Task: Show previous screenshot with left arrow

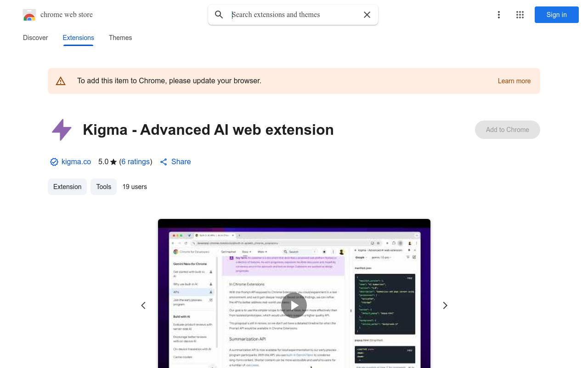Action: pyautogui.click(x=143, y=305)
